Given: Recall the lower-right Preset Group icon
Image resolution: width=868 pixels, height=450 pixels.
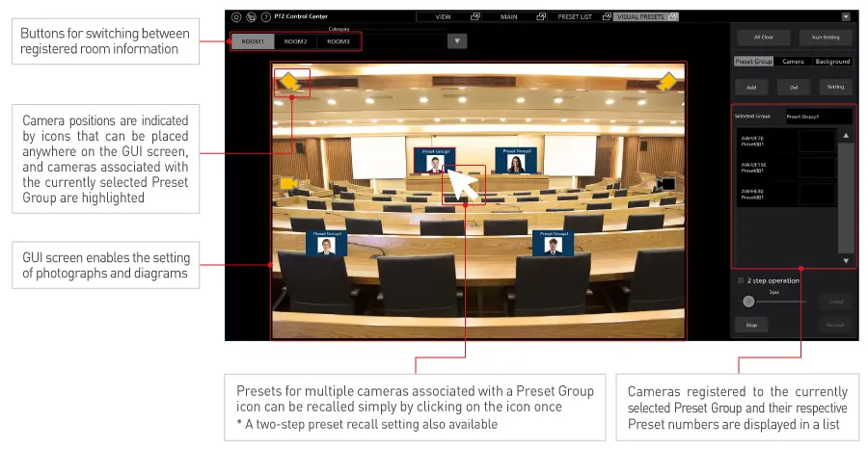Looking at the screenshot, I should (554, 243).
